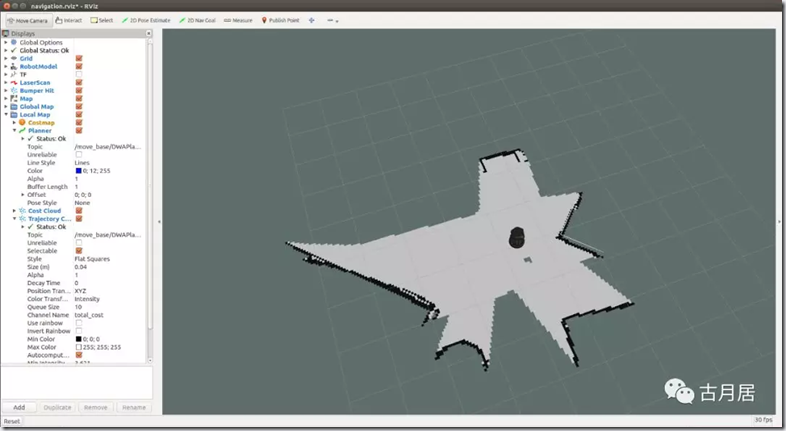Click the Cost Cloud display icon
The height and width of the screenshot is (431, 786).
22,210
